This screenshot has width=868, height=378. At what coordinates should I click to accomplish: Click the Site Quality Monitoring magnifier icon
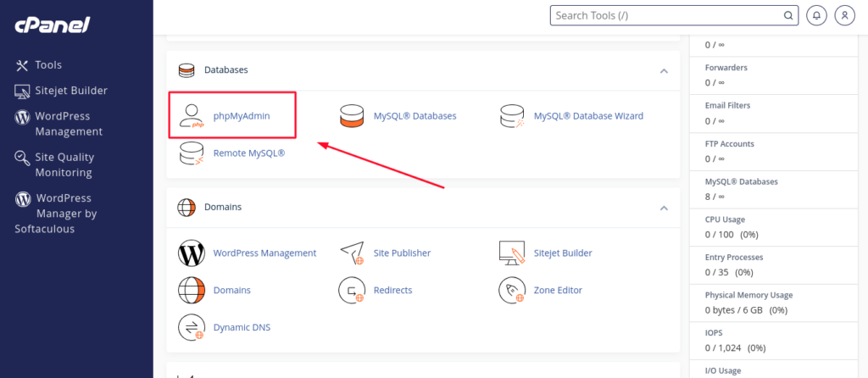[x=21, y=158]
